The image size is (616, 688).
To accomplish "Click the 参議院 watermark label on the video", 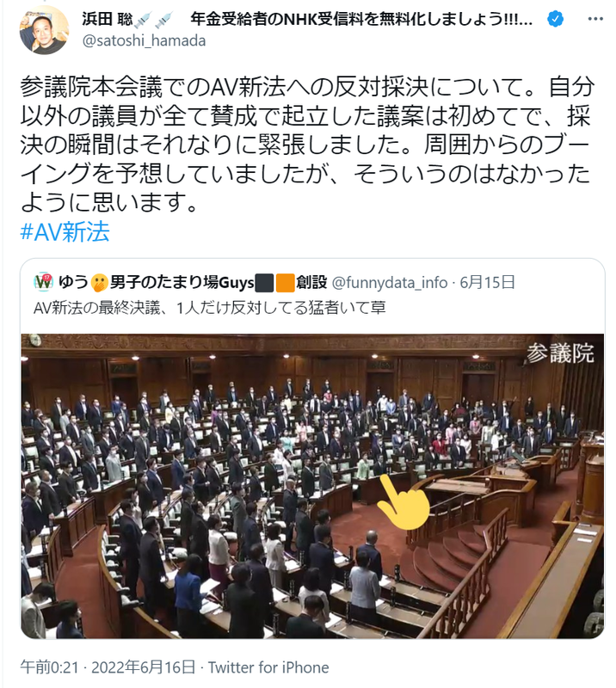I will click(560, 353).
